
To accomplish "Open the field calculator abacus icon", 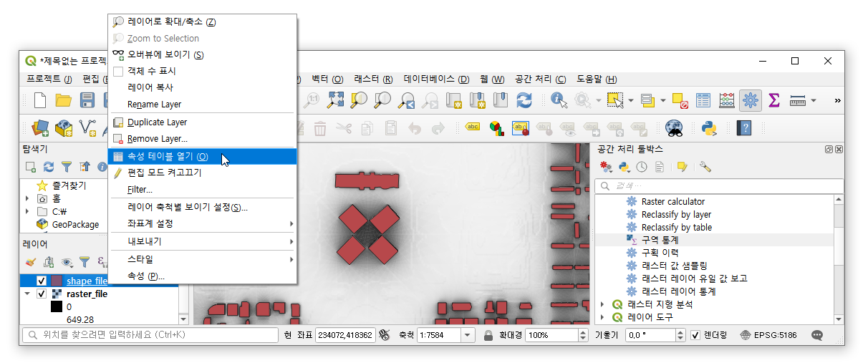I will click(x=727, y=101).
